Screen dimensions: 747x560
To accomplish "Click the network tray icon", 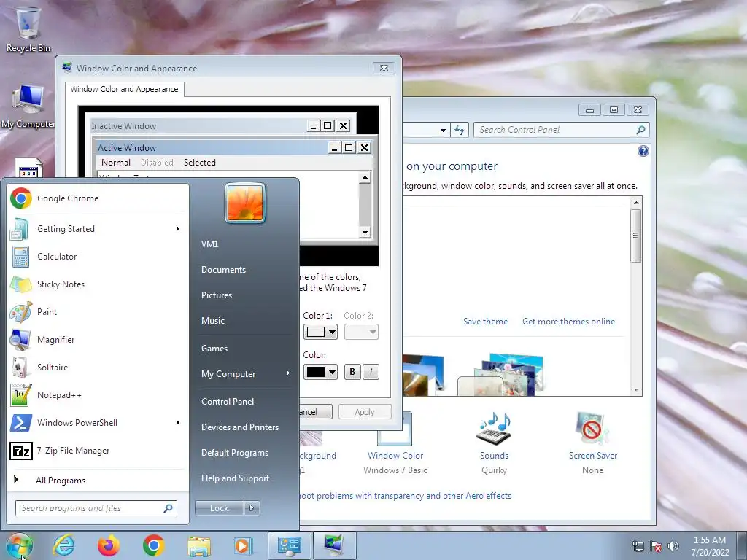I will (638, 546).
